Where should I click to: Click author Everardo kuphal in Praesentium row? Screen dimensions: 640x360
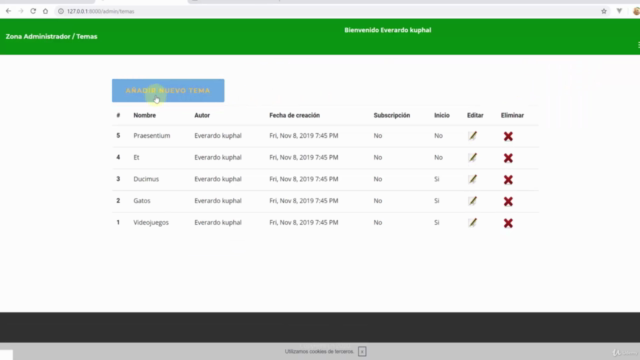[x=218, y=136]
